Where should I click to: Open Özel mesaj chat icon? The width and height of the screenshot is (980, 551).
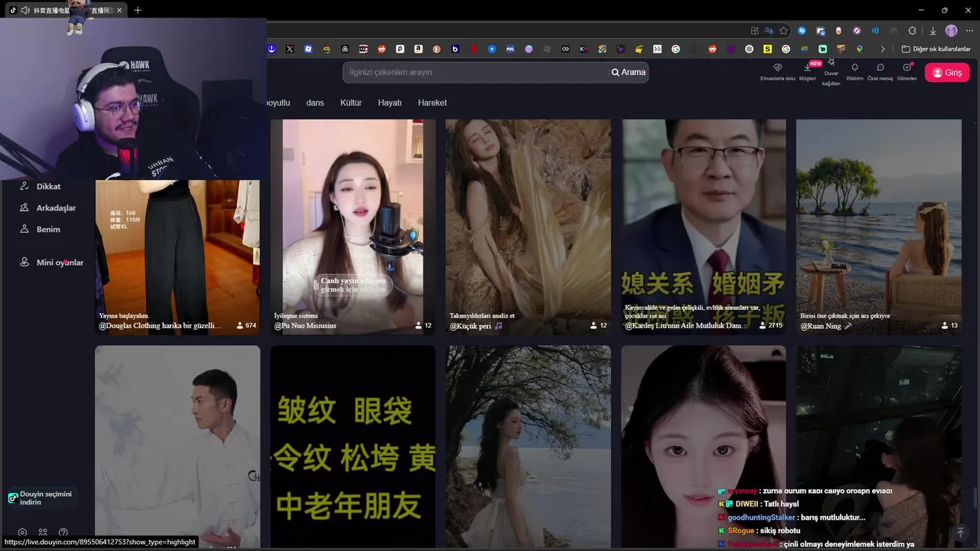coord(880,67)
